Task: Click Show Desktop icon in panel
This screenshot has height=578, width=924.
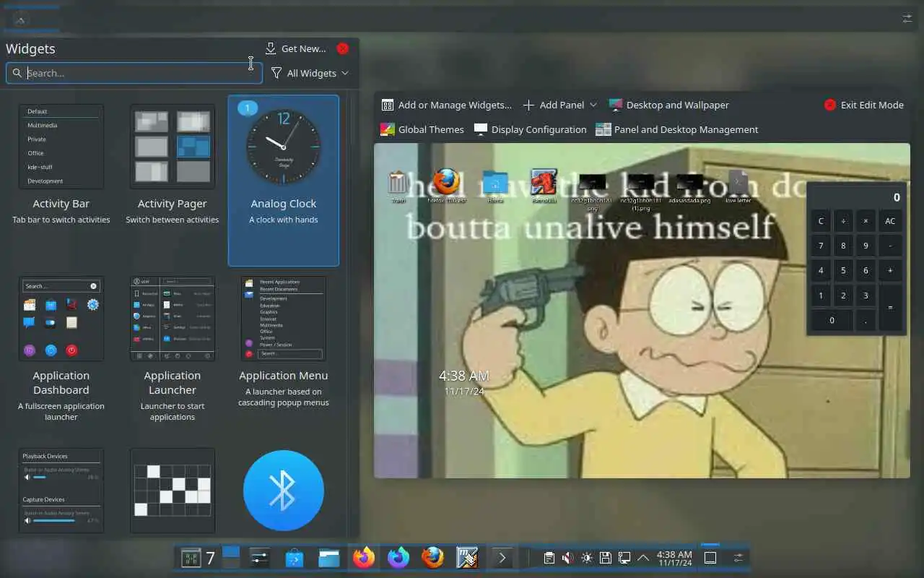Action: (710, 558)
